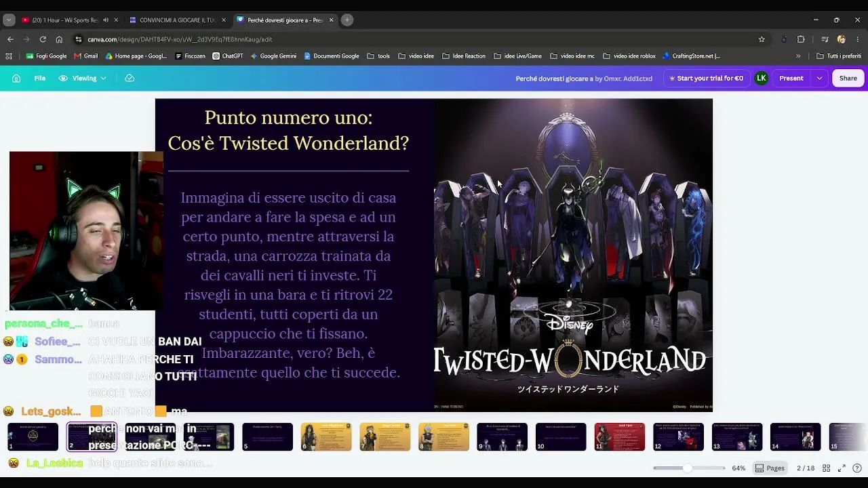Adjust the zoom slider handle

coord(687,468)
